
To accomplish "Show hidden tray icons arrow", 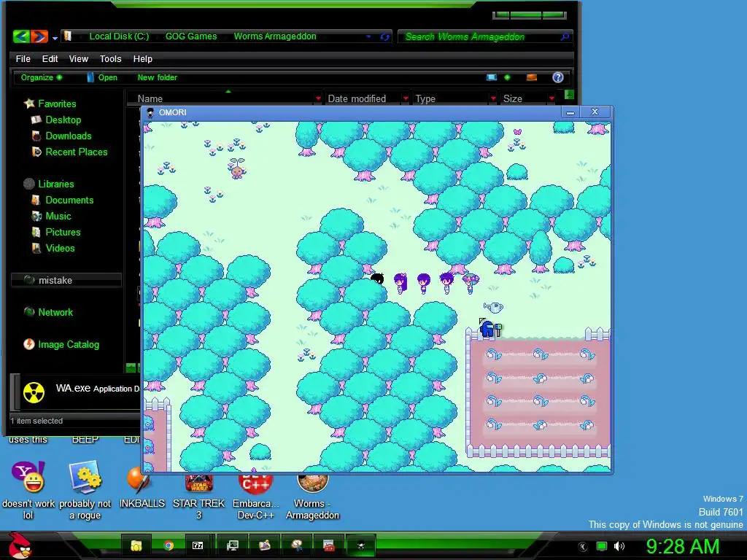I will (582, 547).
